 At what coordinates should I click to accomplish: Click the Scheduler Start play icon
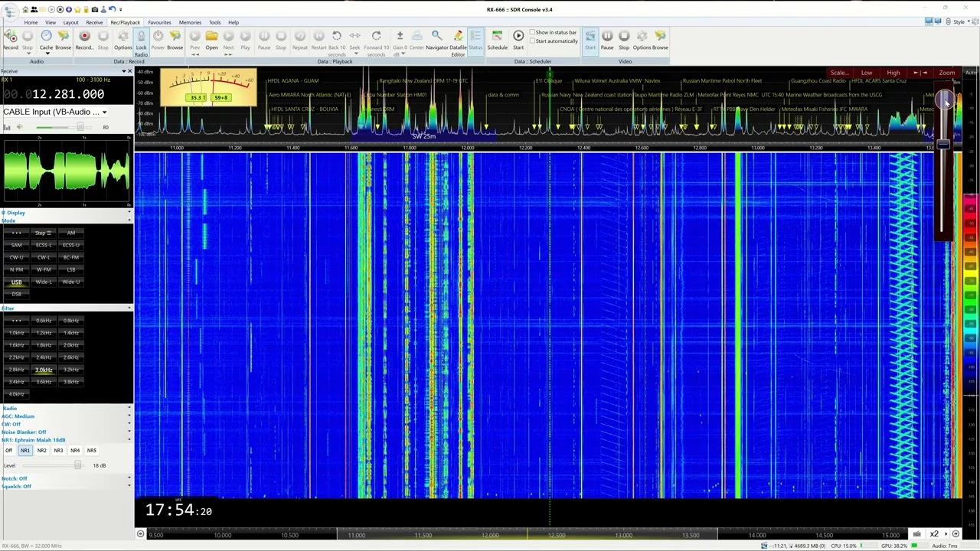click(518, 37)
